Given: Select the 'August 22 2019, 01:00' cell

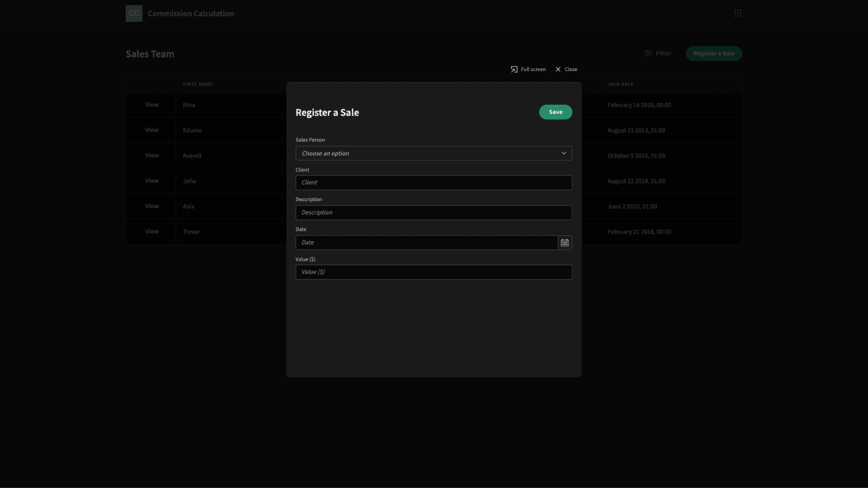Looking at the screenshot, I should point(636,181).
